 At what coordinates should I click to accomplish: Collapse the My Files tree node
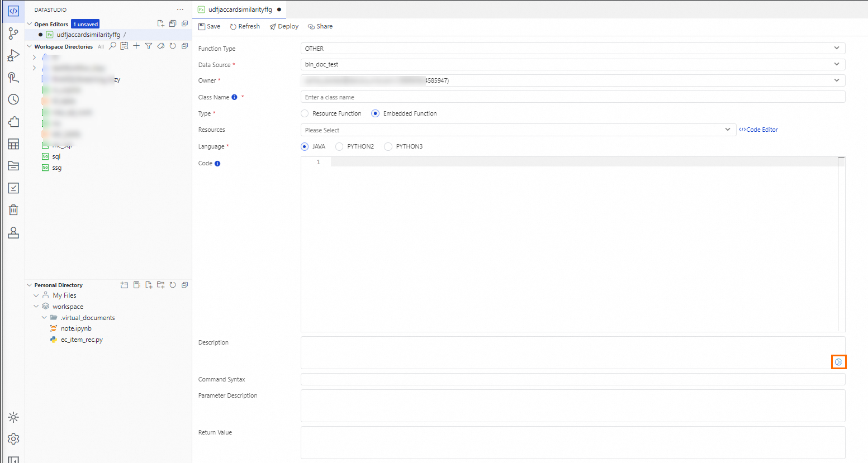pyautogui.click(x=36, y=295)
